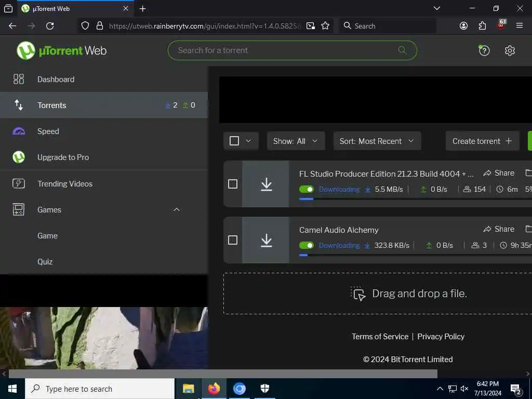This screenshot has height=399, width=532.
Task: Toggle off FL Studio torrent download switch
Action: pyautogui.click(x=307, y=189)
